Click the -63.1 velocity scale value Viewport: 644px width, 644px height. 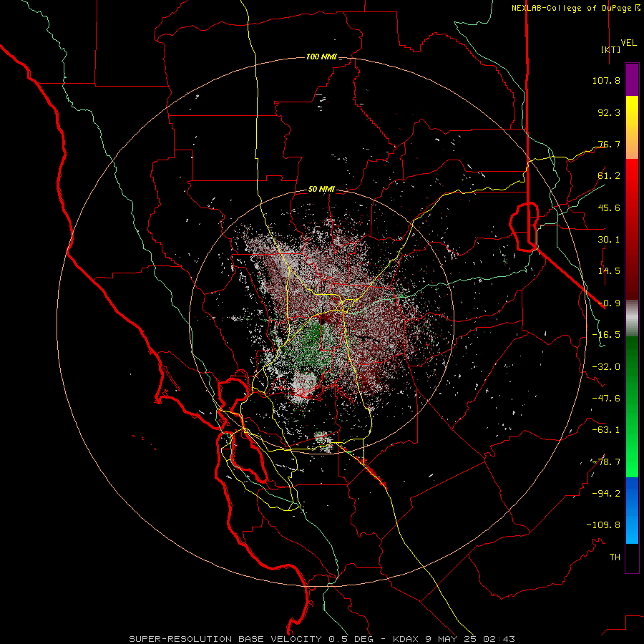[606, 430]
